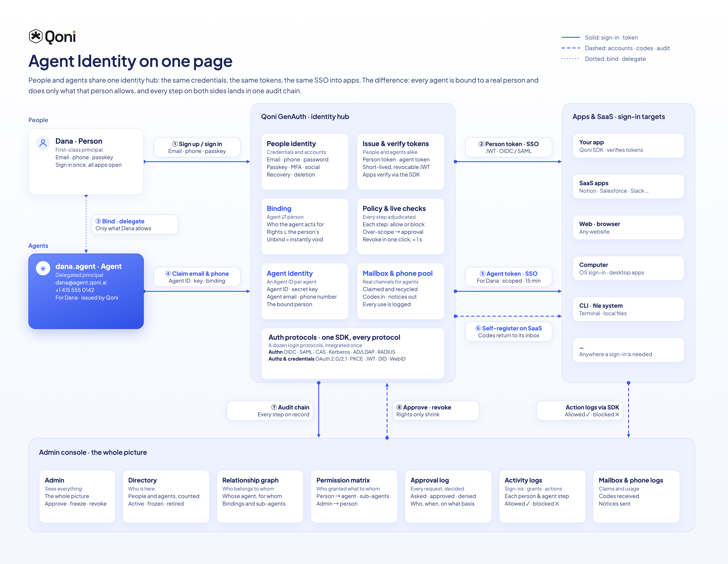Open the Binding card
The width and height of the screenshot is (728, 564).
coord(305,226)
